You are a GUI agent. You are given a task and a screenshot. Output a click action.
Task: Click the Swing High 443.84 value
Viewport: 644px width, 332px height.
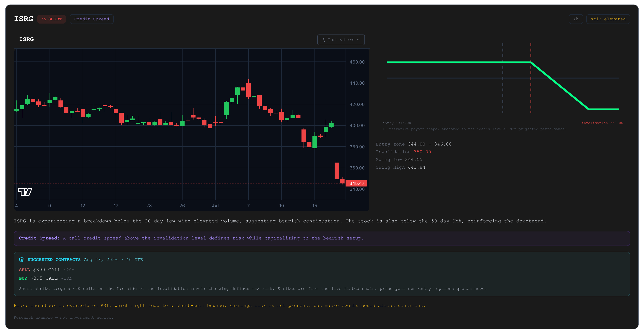click(416, 167)
